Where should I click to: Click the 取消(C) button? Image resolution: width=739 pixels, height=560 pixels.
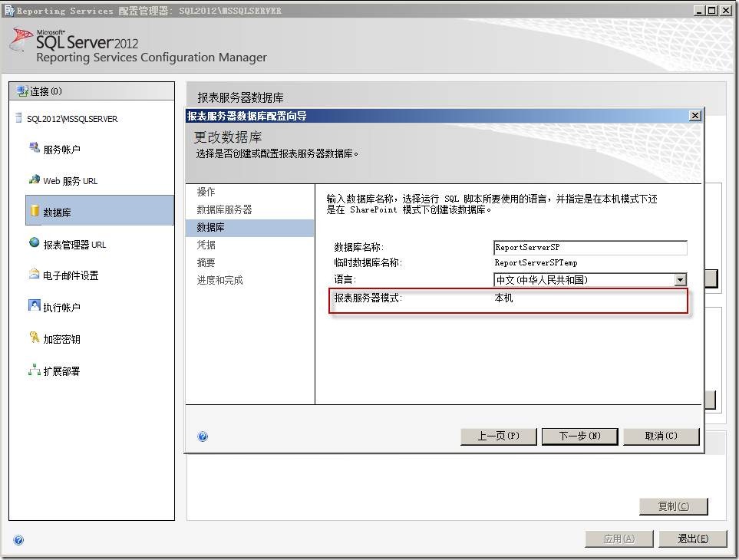(661, 436)
